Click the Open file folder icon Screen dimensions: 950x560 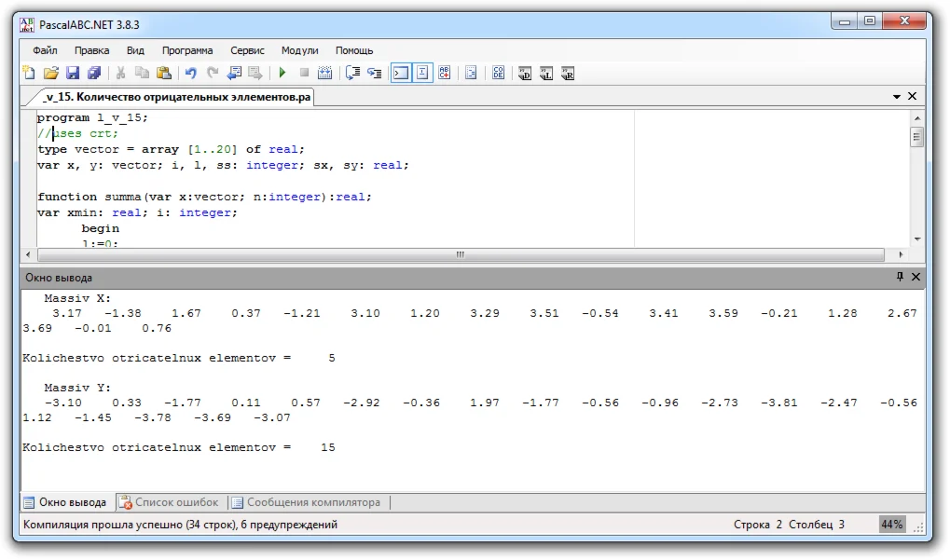point(51,73)
